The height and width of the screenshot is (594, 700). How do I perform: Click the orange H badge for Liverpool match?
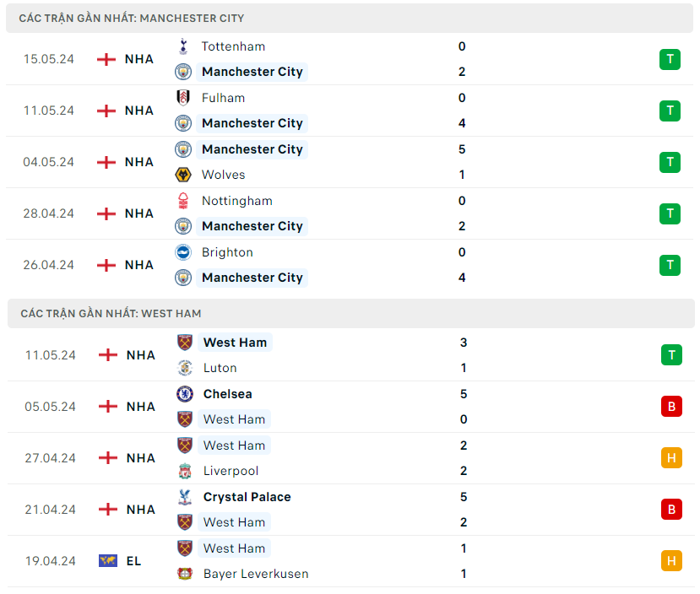tap(671, 458)
